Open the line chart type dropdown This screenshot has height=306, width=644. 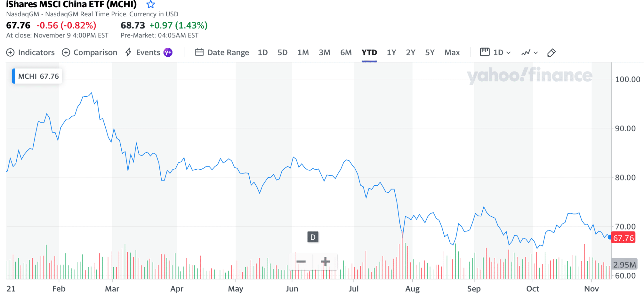530,53
